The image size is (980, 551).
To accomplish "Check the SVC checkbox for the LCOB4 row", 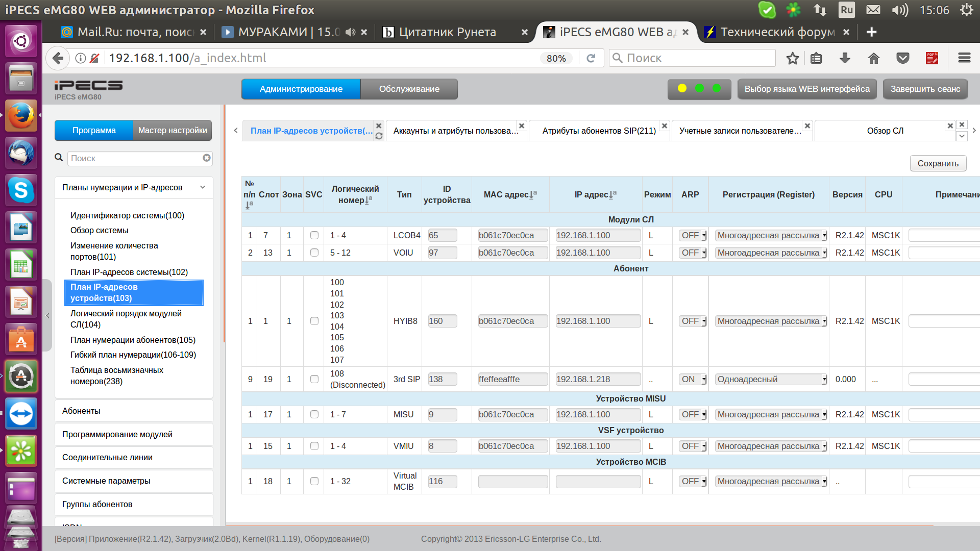I will coord(314,235).
